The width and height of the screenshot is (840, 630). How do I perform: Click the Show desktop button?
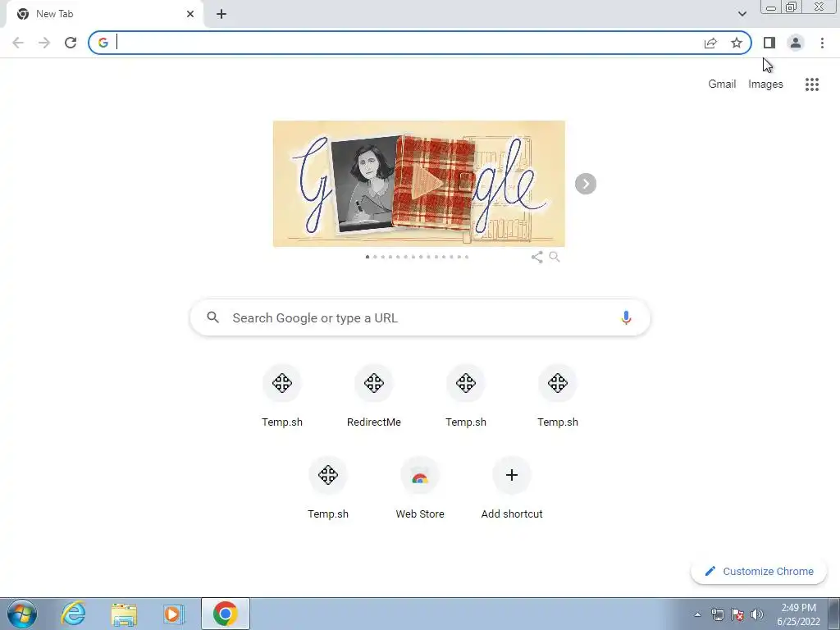pyautogui.click(x=834, y=614)
